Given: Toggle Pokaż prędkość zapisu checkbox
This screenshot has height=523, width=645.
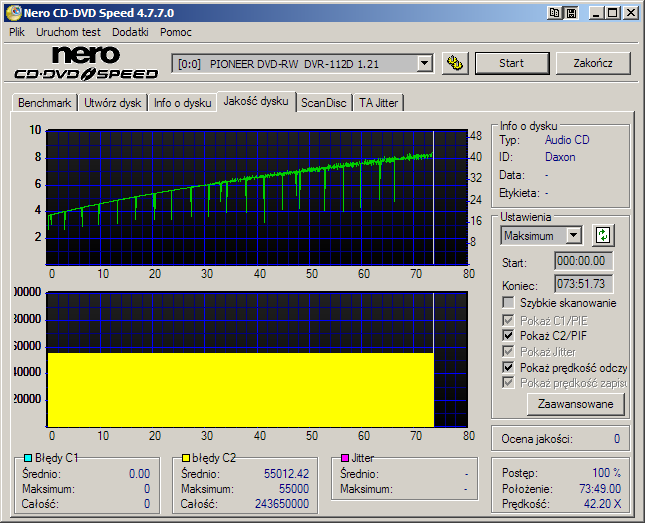Looking at the screenshot, I should [508, 383].
